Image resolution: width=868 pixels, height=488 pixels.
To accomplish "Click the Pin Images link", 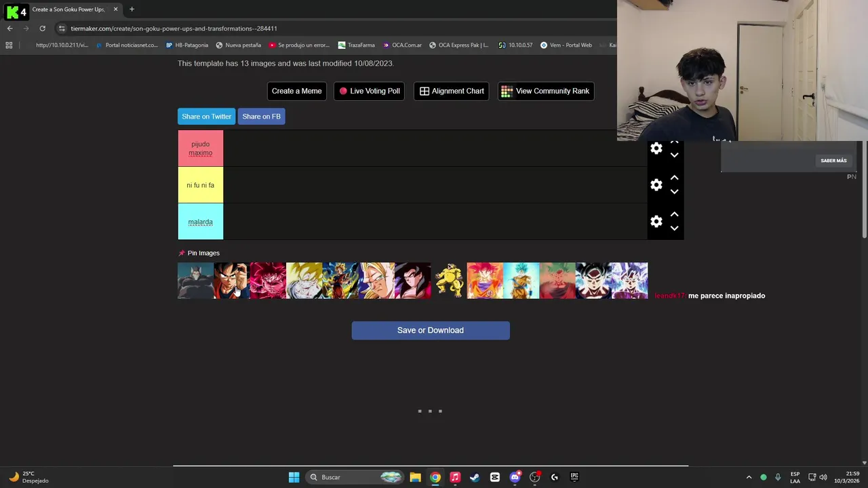I will [x=199, y=253].
